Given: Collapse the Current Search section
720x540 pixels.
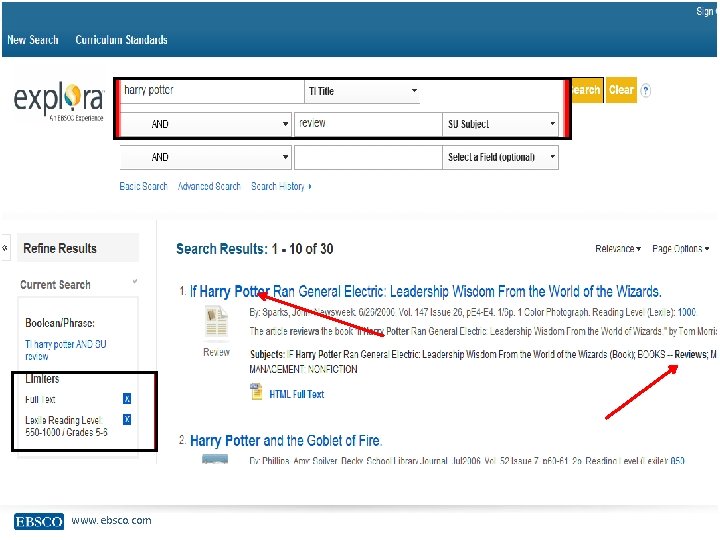Looking at the screenshot, I should [x=135, y=281].
